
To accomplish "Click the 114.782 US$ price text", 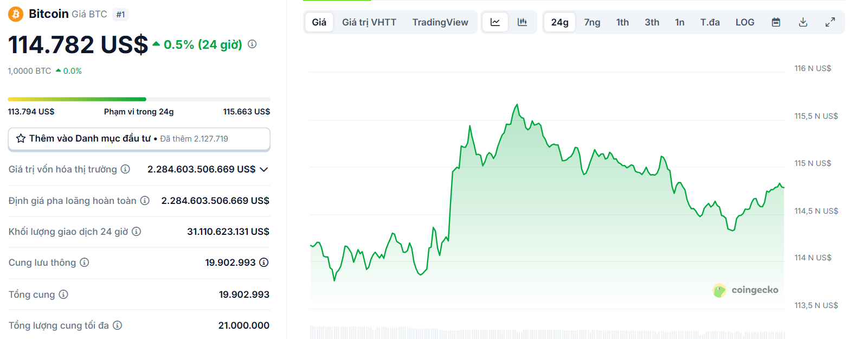I will tap(78, 44).
